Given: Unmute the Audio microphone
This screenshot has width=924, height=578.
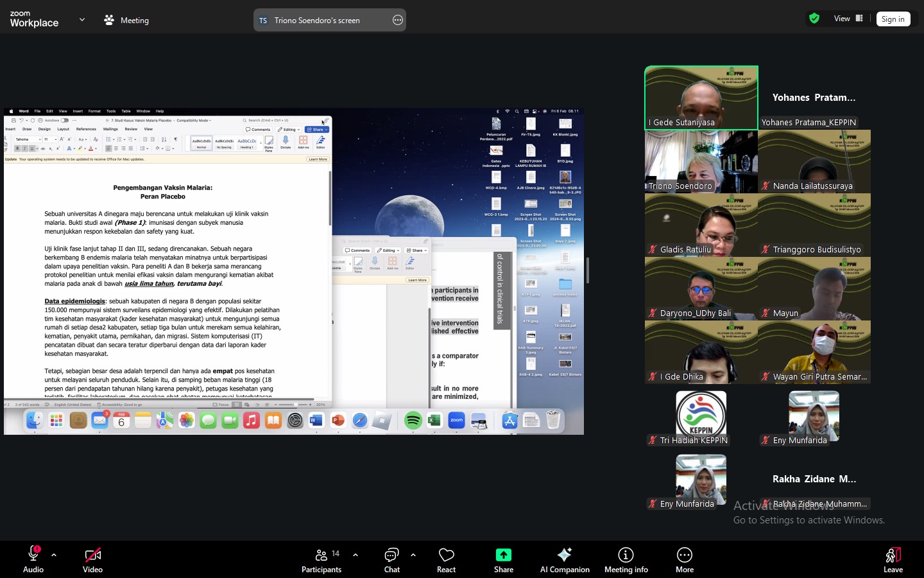Looking at the screenshot, I should [x=33, y=555].
